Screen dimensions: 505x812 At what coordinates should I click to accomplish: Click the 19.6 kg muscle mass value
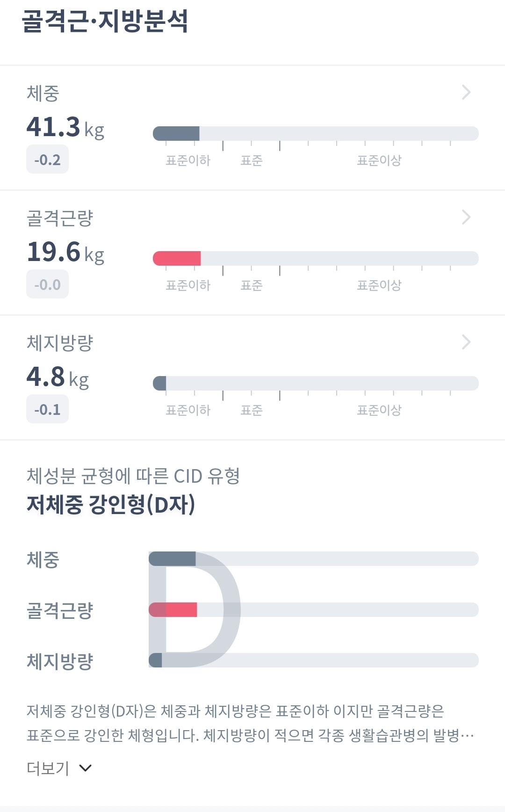point(65,252)
